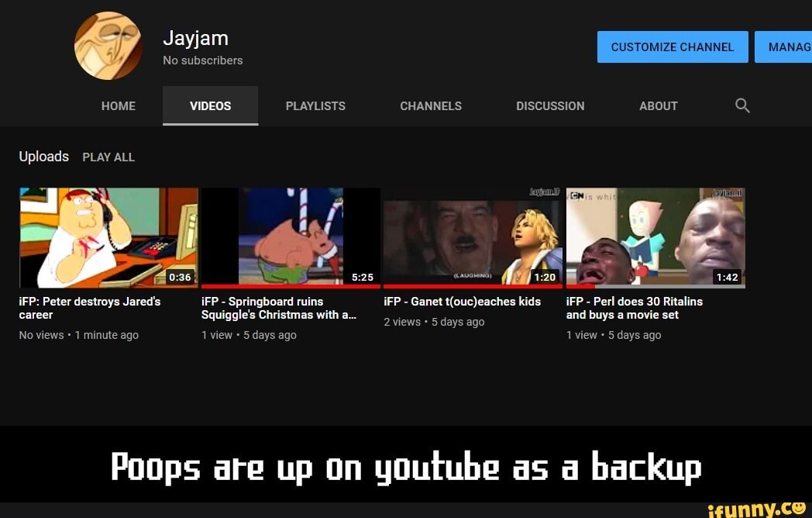Click the channel search magnifier icon
The height and width of the screenshot is (518, 812).
click(x=741, y=105)
